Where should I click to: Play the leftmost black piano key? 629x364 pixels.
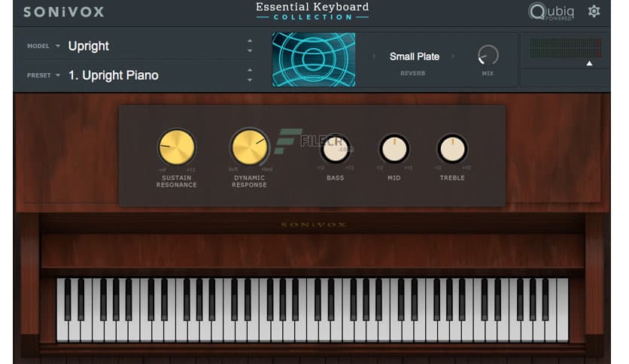[68, 299]
